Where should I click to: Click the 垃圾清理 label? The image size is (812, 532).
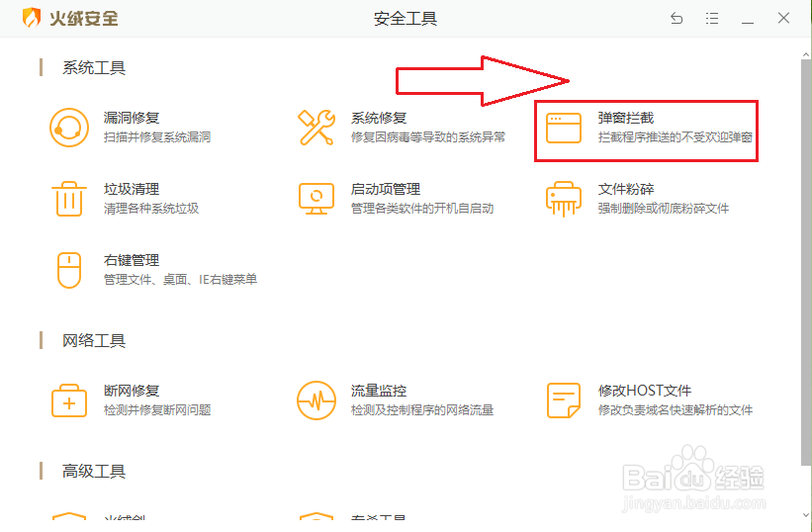tap(132, 190)
